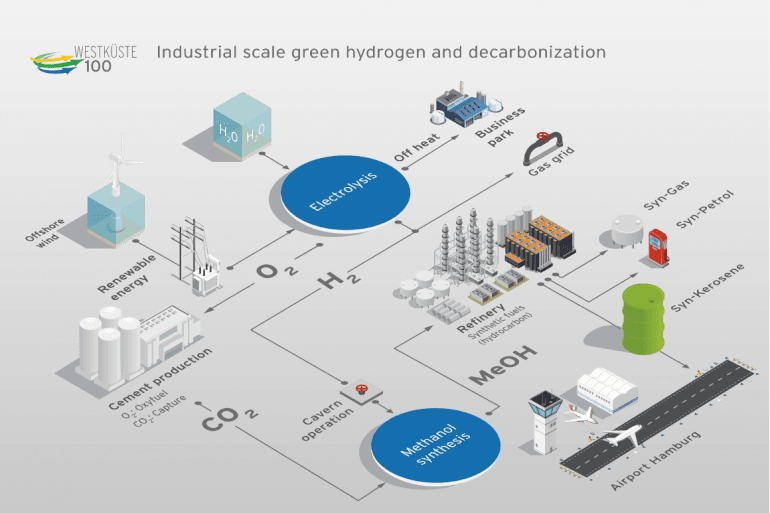Click the green Syn-Kerosene barrel
The width and height of the screenshot is (770, 513).
(x=641, y=318)
